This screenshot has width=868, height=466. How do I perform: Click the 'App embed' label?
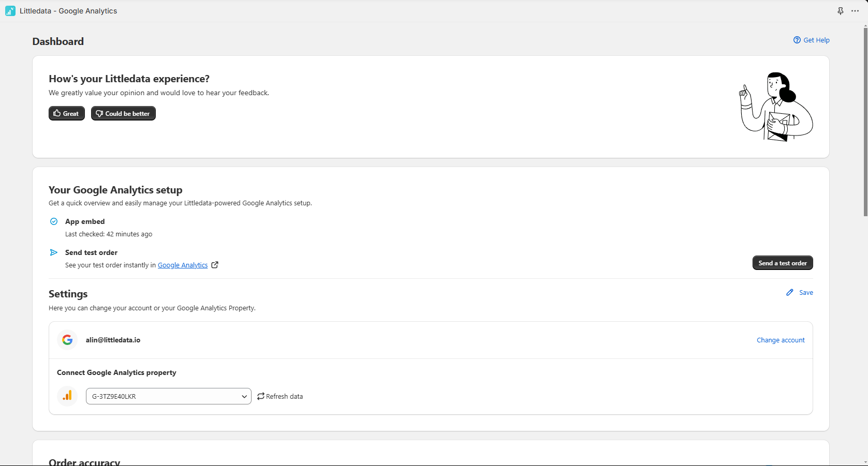(85, 221)
